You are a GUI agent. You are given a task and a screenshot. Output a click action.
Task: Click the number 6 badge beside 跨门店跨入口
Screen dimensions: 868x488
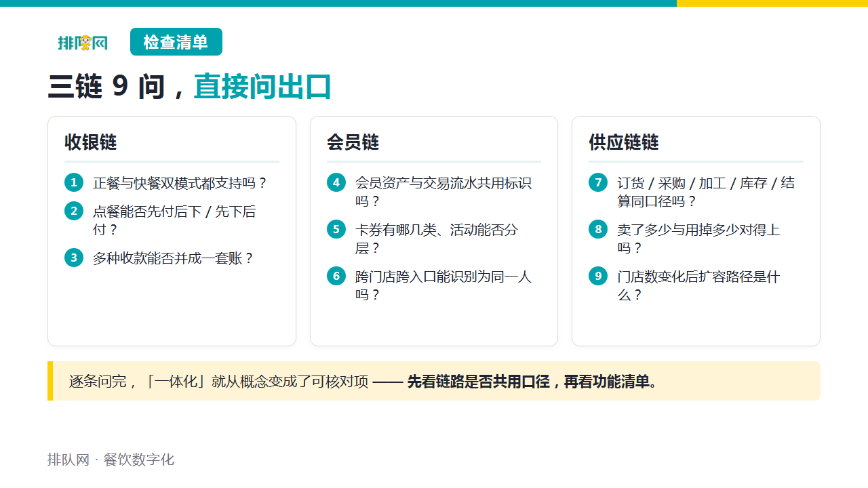[x=336, y=276]
